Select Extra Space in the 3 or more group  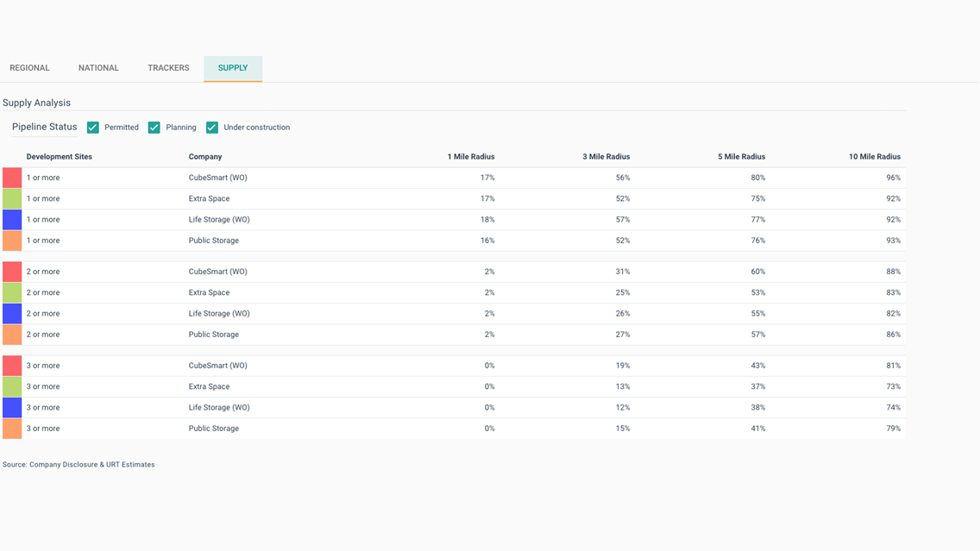[209, 386]
